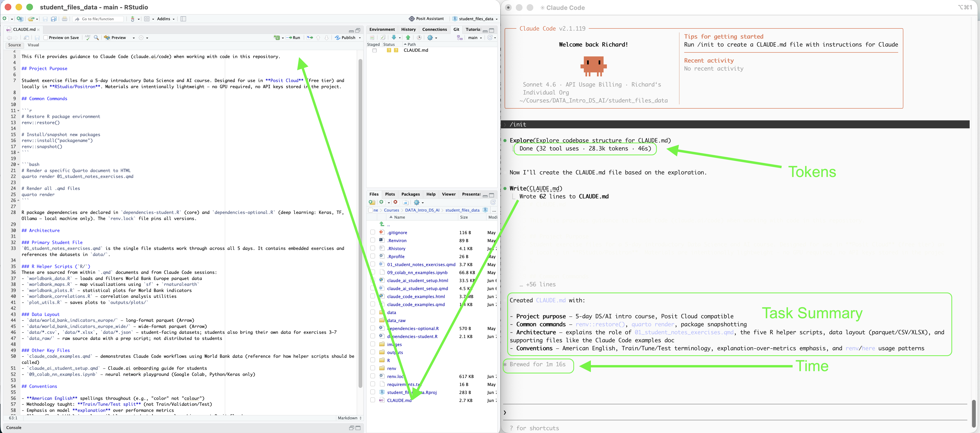Screen dimensions: 980x433
Task: Tick the checkbox for .gitignore
Action: click(x=373, y=232)
